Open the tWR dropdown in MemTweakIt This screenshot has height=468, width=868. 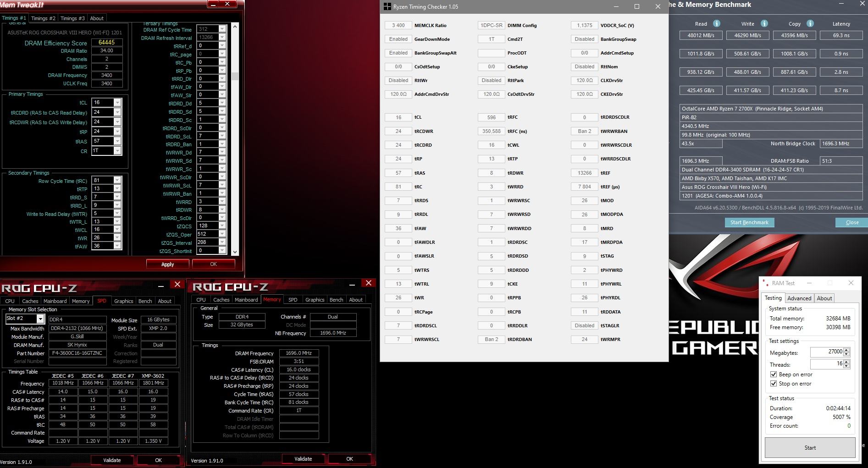tap(117, 238)
